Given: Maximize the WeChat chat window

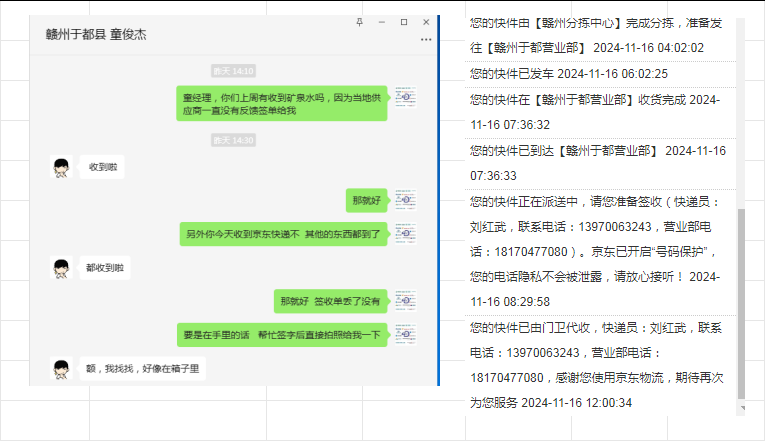Looking at the screenshot, I should pos(404,22).
